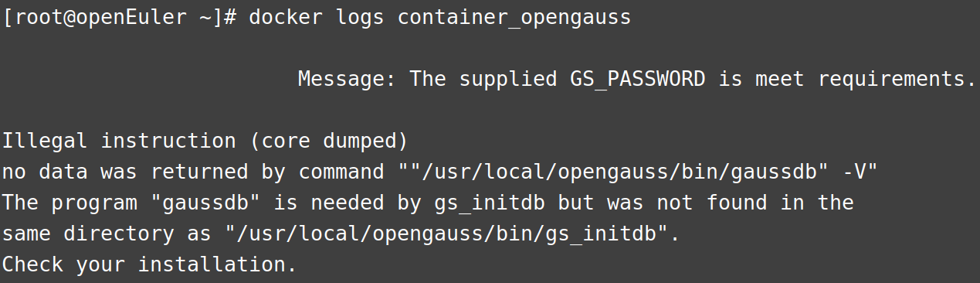This screenshot has height=283, width=980.
Task: Click container_opengauss at the command end
Action: tap(514, 17)
